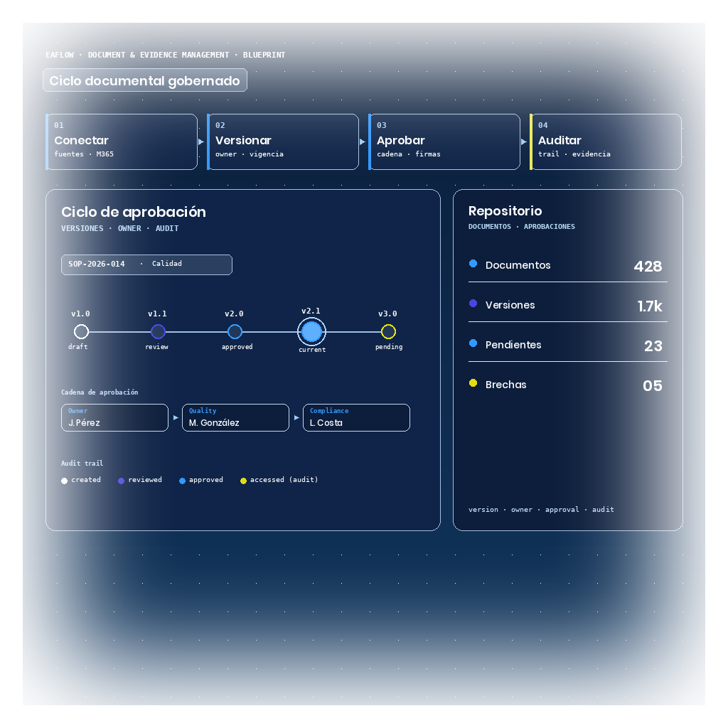Open the Quality M. González approver box
The height and width of the screenshot is (728, 728).
pos(235,417)
